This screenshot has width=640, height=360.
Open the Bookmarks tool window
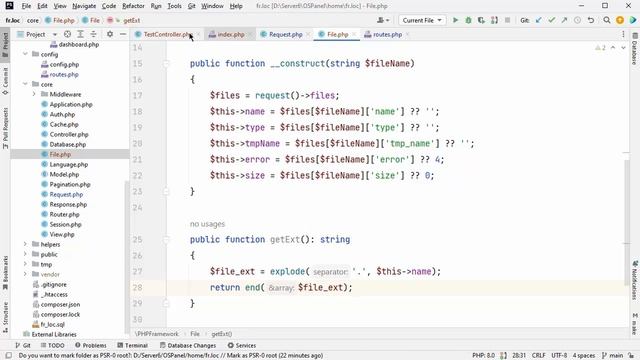[5, 272]
